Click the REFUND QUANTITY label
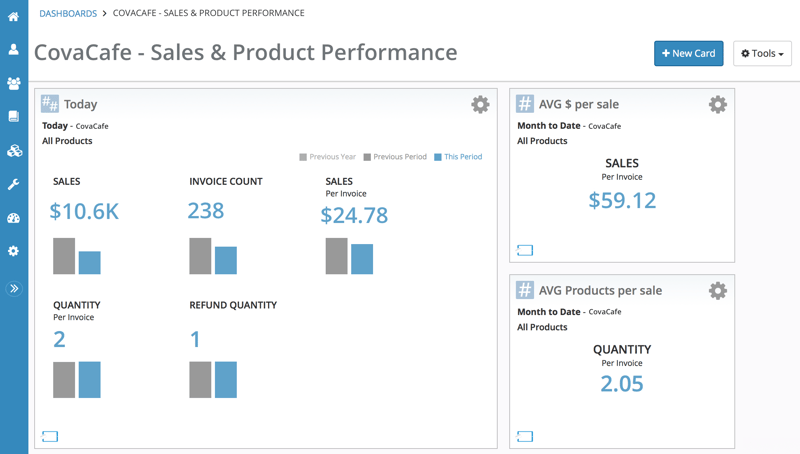800x454 pixels. 233,305
